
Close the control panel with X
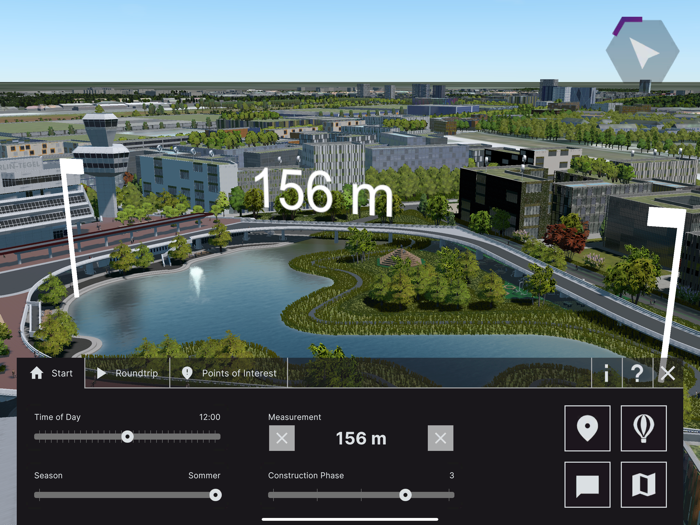pyautogui.click(x=667, y=373)
